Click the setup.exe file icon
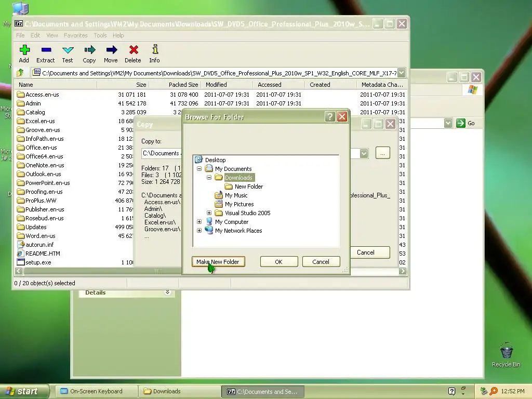Screen dimensions: 532x399 tap(21, 262)
